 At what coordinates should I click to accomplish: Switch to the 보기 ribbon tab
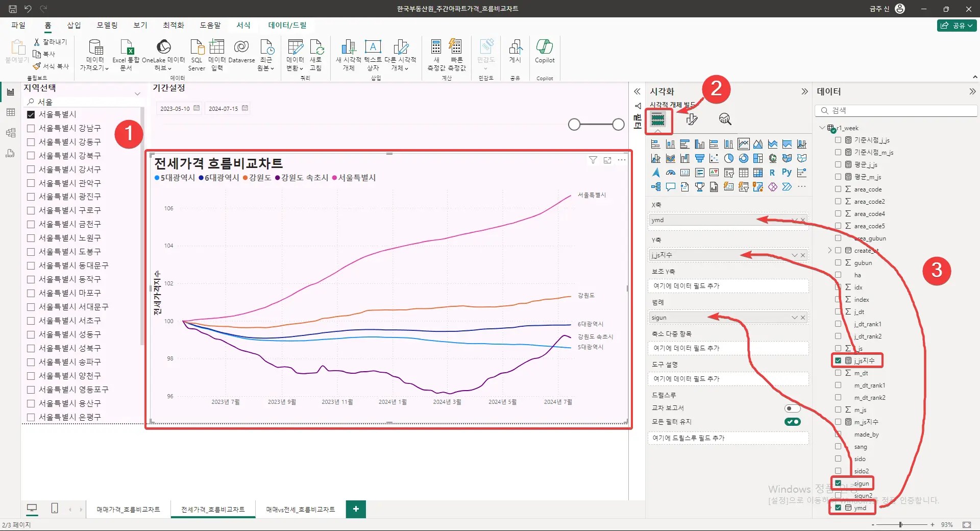pyautogui.click(x=140, y=25)
